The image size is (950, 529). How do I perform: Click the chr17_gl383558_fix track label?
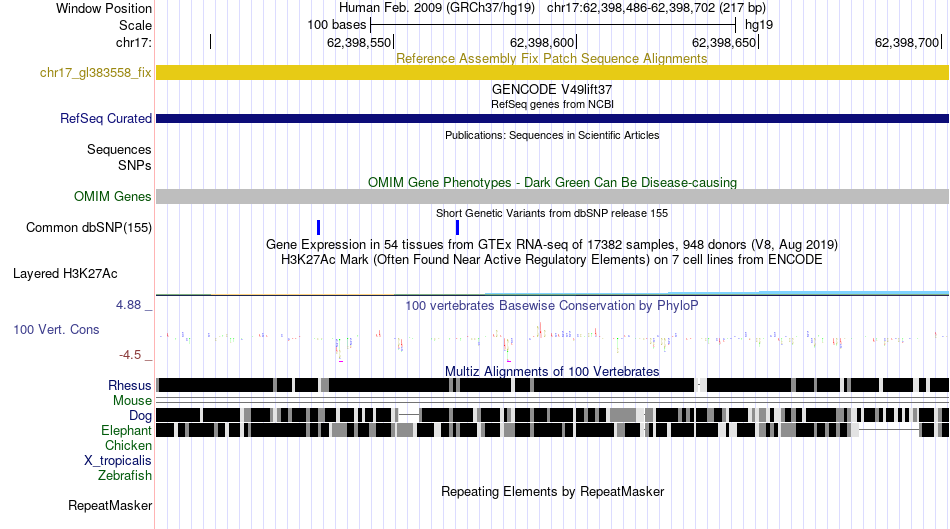[95, 73]
